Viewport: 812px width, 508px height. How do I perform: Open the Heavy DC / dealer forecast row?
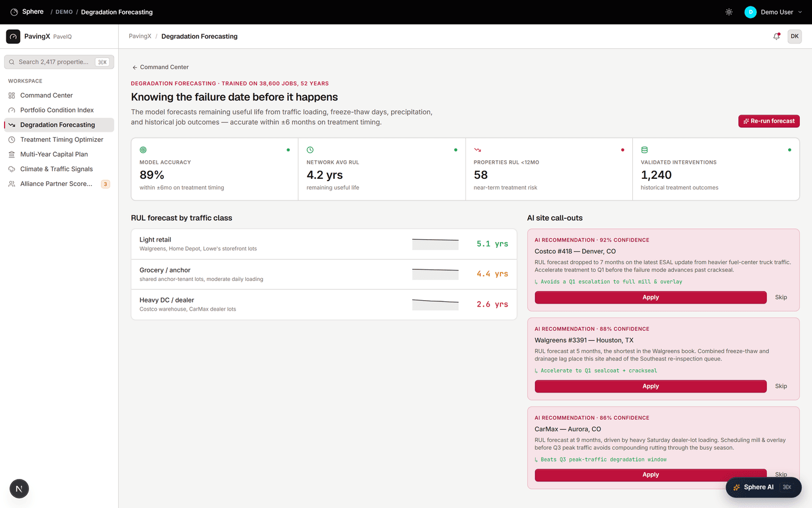(x=324, y=304)
